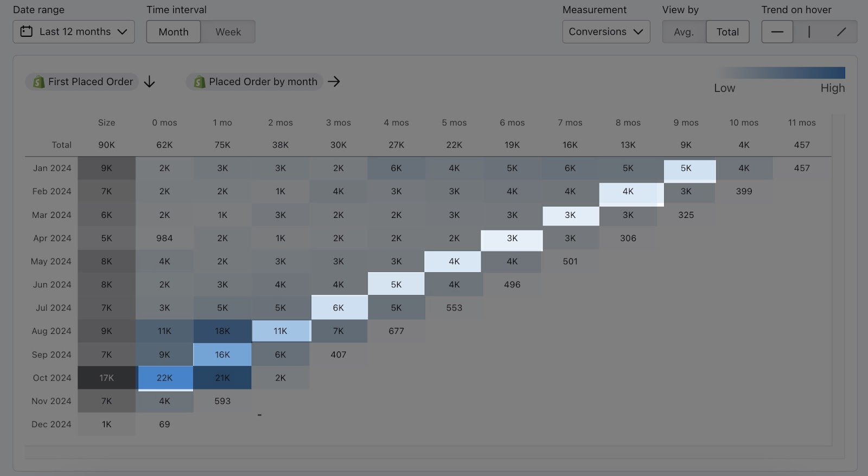The height and width of the screenshot is (476, 868).
Task: Select the horizontal trend line icon
Action: point(777,32)
